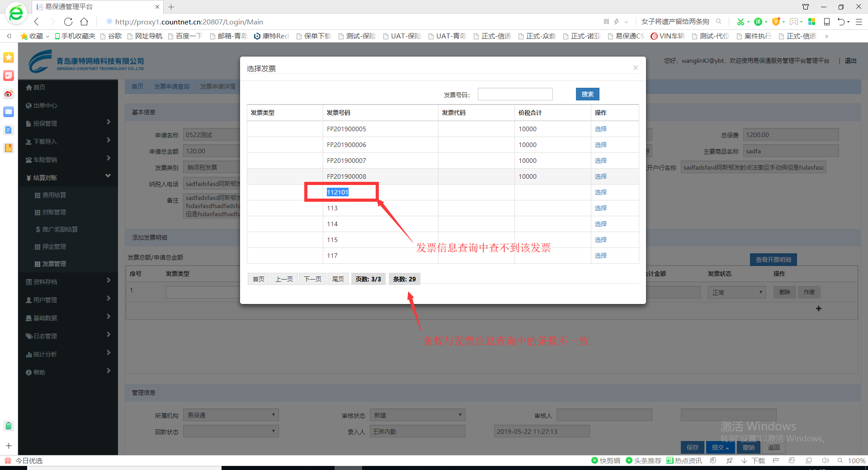Click the 退出 logout link
The height and width of the screenshot is (470, 868).
(851, 61)
